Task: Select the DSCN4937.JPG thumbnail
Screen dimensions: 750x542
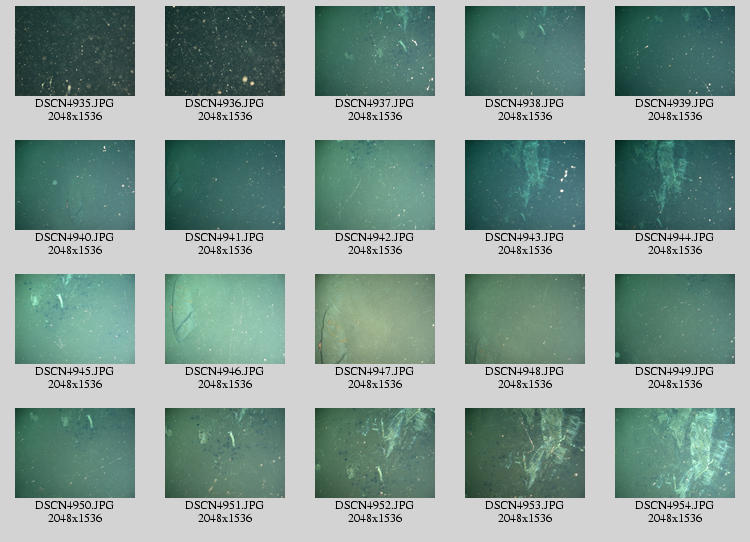Action: click(x=375, y=51)
